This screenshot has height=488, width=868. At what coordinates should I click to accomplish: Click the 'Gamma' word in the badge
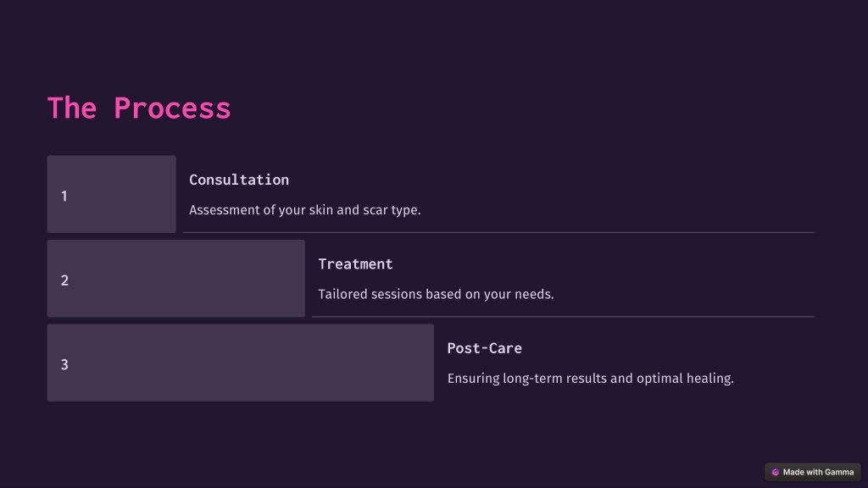pos(838,472)
